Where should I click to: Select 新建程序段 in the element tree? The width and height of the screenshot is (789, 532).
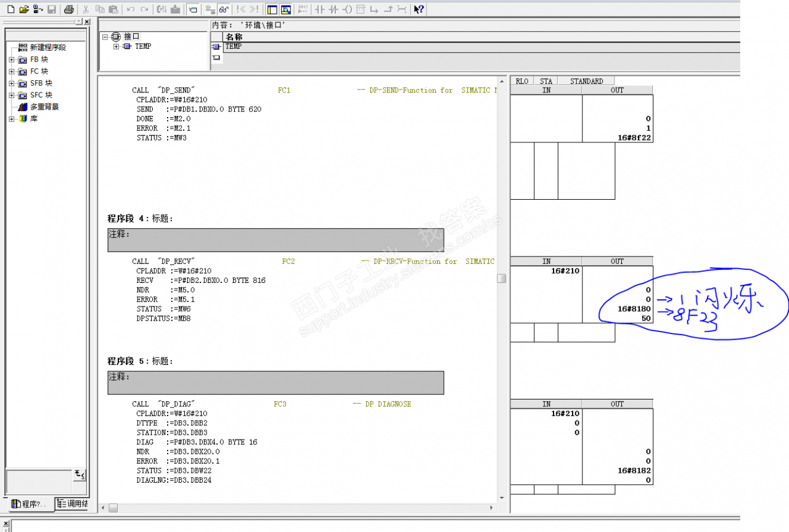(48, 47)
